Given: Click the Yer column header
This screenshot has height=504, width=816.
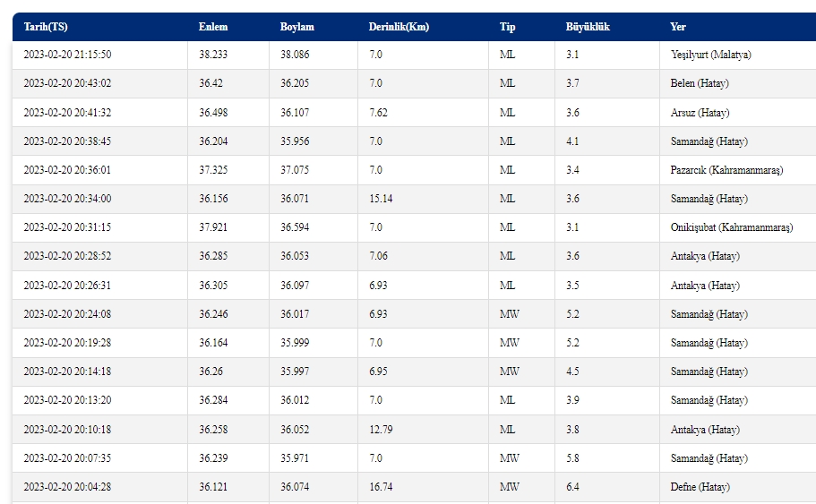Looking at the screenshot, I should [x=678, y=27].
